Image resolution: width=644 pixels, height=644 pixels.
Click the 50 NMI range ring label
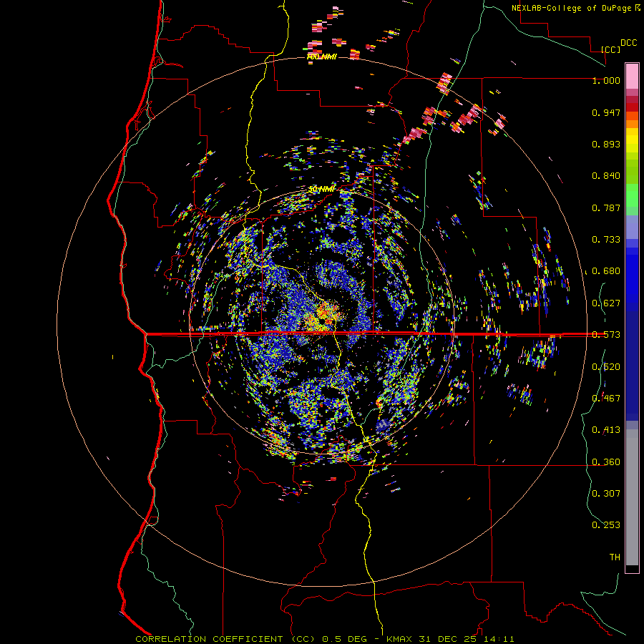[x=321, y=190]
